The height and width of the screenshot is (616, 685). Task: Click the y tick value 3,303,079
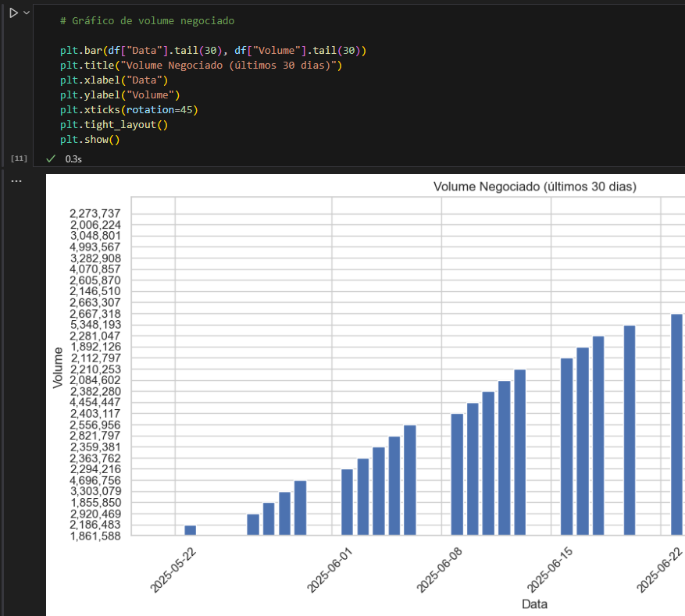(x=95, y=492)
